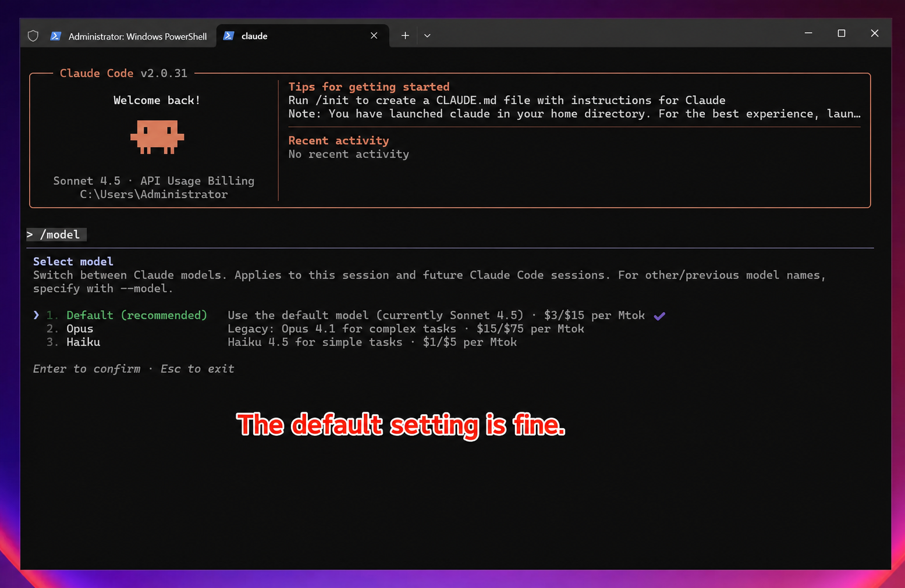Click the 'No recent activity' text
The height and width of the screenshot is (588, 905).
(x=349, y=154)
